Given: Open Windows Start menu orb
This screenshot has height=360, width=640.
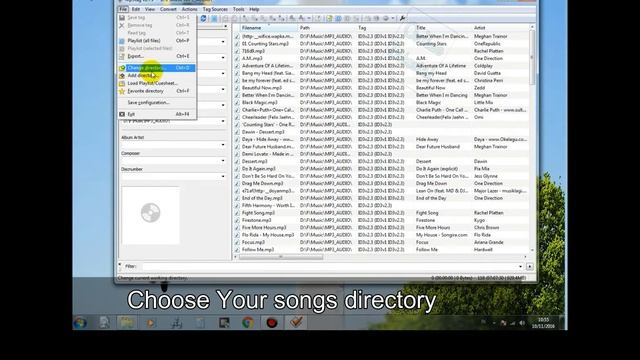Looking at the screenshot, I should click(x=80, y=322).
